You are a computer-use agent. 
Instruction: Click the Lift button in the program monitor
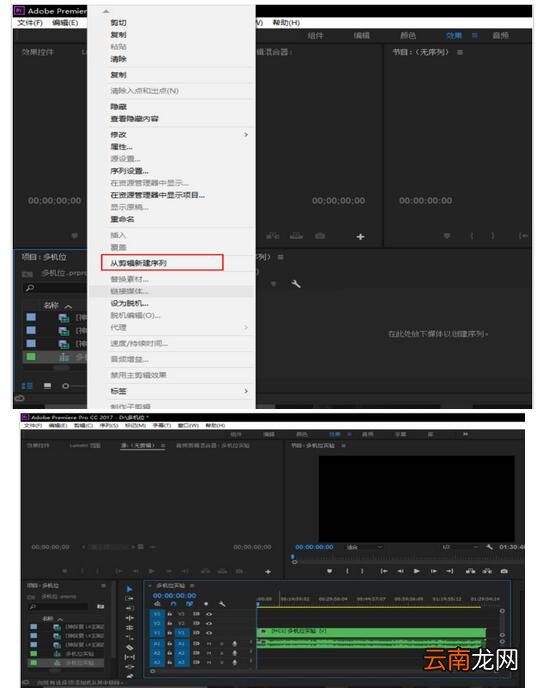click(470, 571)
